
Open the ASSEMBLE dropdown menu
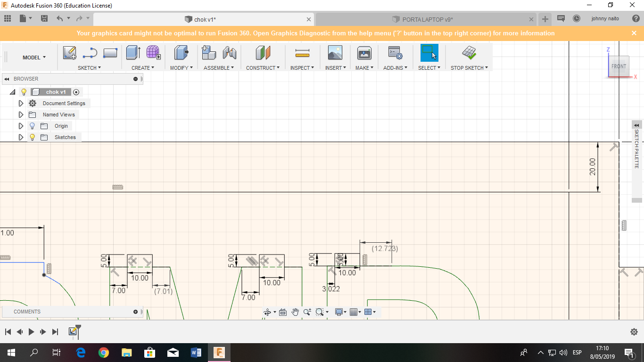(219, 68)
